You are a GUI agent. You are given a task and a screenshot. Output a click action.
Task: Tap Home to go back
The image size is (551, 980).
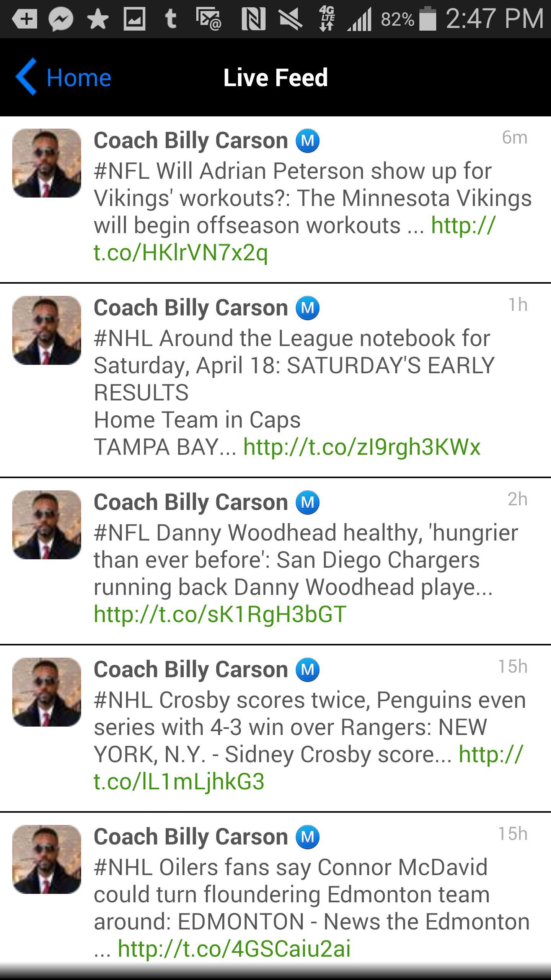78,78
